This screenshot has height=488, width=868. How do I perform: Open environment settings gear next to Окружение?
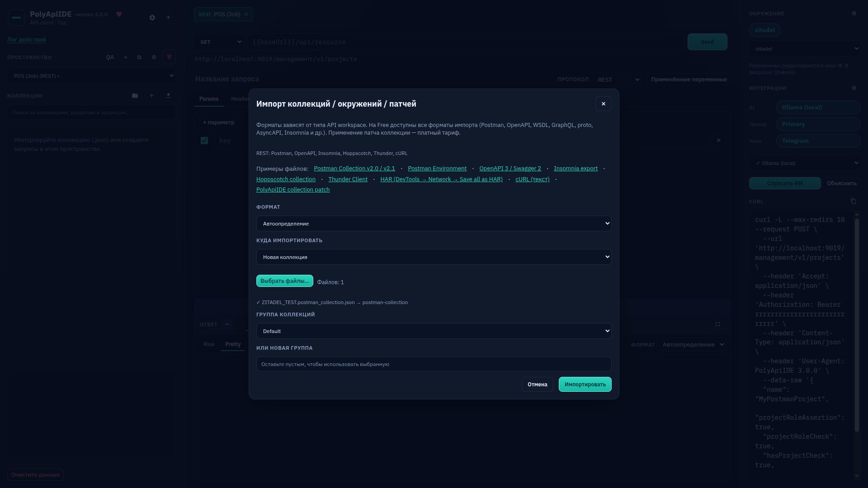pos(854,14)
